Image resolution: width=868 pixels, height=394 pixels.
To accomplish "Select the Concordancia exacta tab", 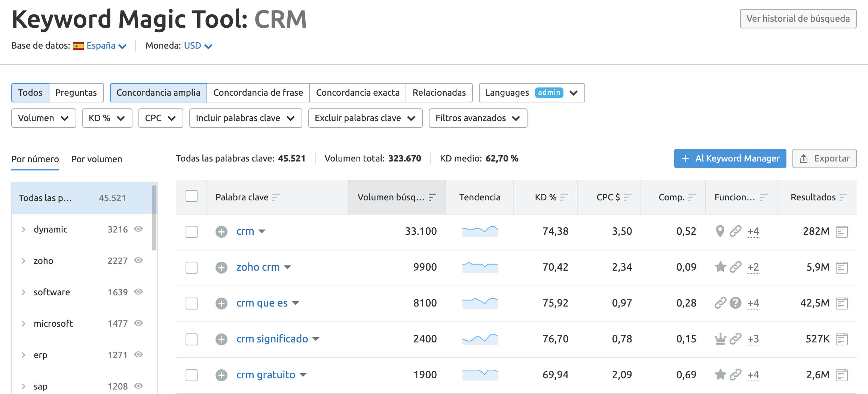I will 357,93.
